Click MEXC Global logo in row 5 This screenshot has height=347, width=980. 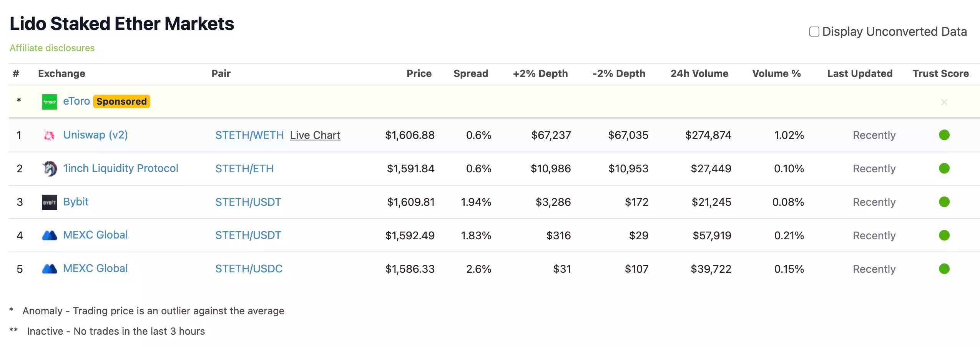(x=49, y=269)
